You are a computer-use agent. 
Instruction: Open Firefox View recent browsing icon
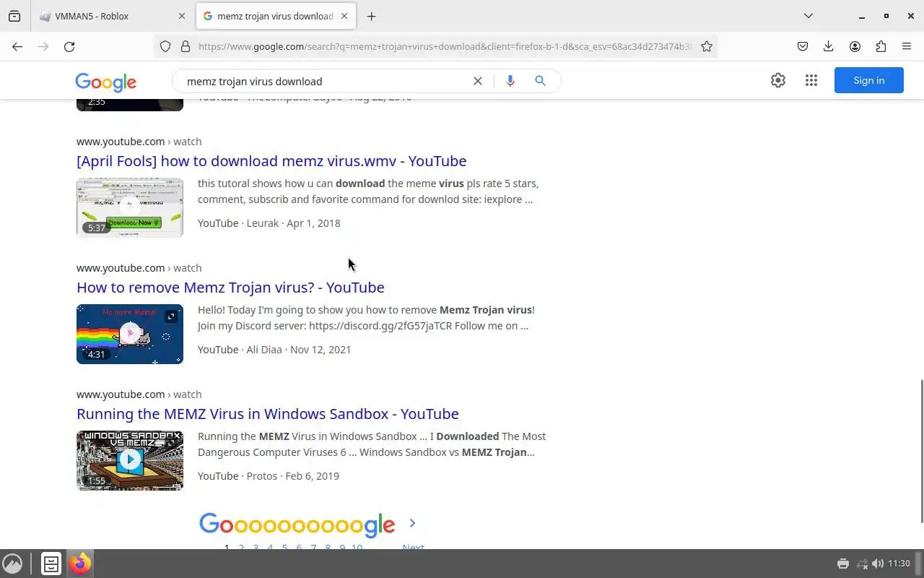point(14,16)
